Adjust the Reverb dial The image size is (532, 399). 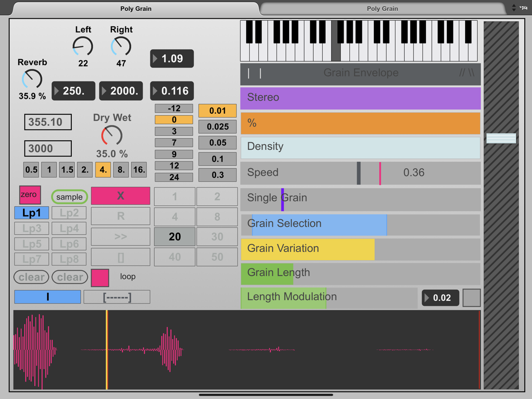[32, 80]
